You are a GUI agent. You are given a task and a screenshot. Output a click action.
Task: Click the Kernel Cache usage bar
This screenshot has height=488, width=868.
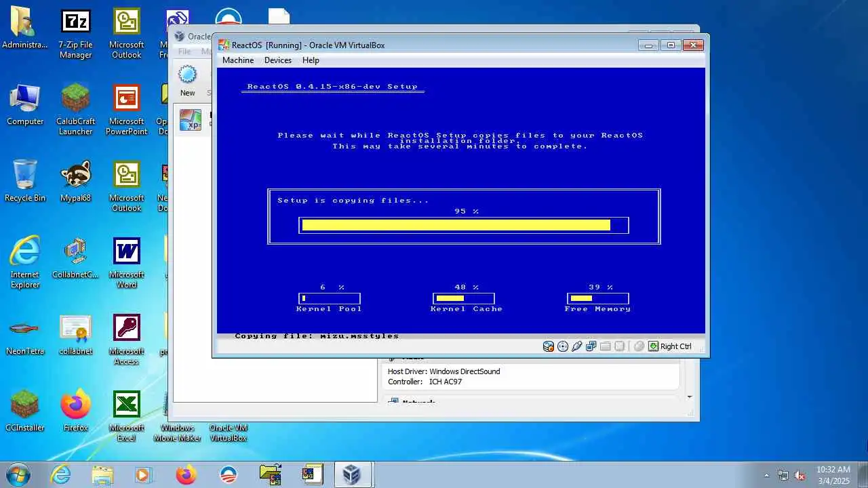464,298
